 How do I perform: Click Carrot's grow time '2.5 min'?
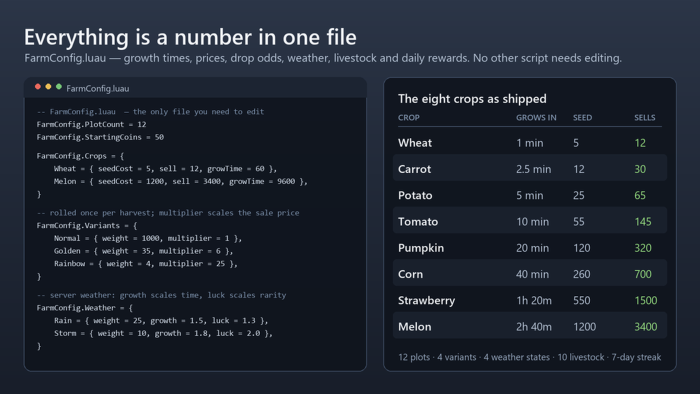[x=533, y=169]
